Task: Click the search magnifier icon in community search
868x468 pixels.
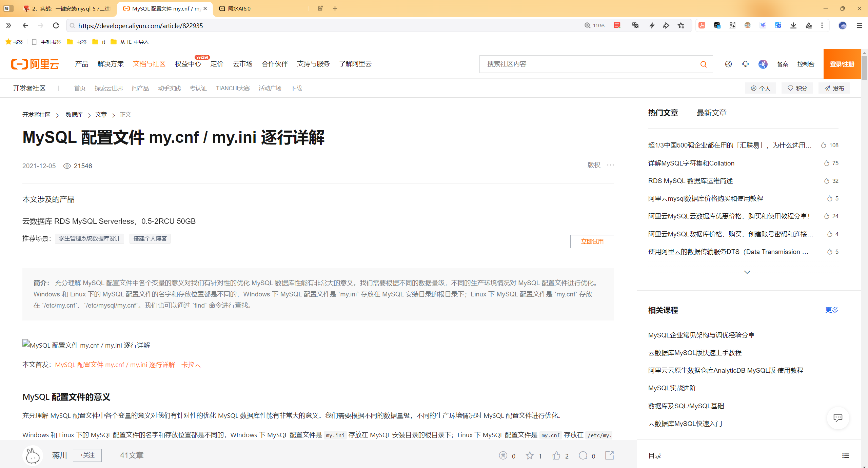Action: [704, 64]
